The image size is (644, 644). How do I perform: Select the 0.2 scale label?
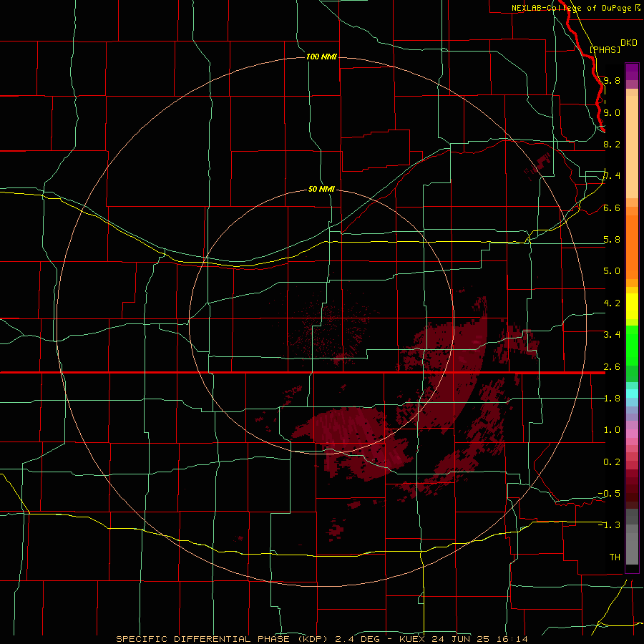click(x=612, y=462)
